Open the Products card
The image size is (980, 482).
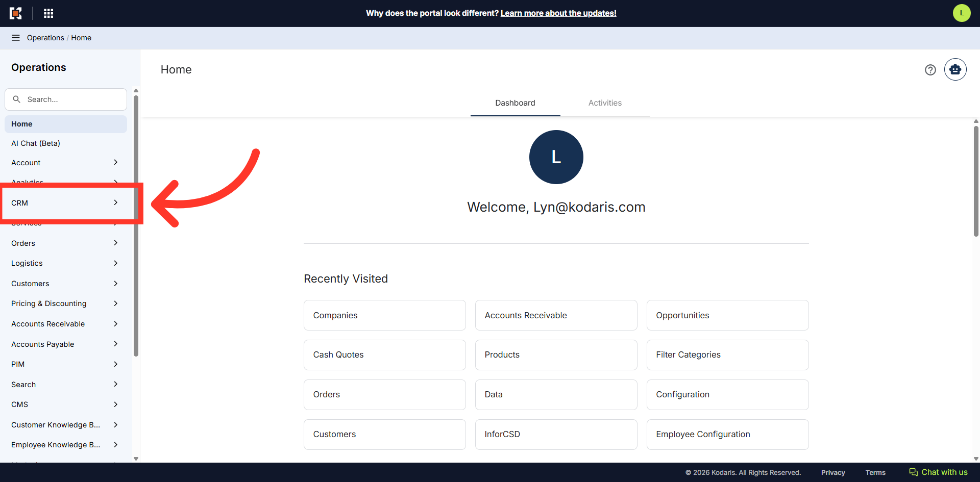pyautogui.click(x=556, y=355)
